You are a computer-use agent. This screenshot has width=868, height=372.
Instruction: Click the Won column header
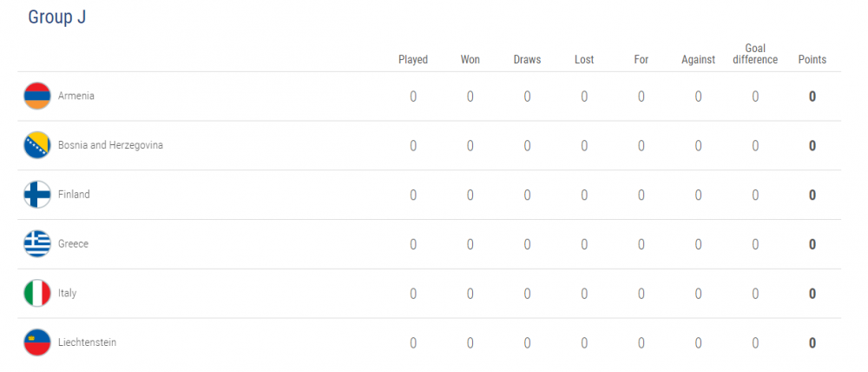(470, 60)
